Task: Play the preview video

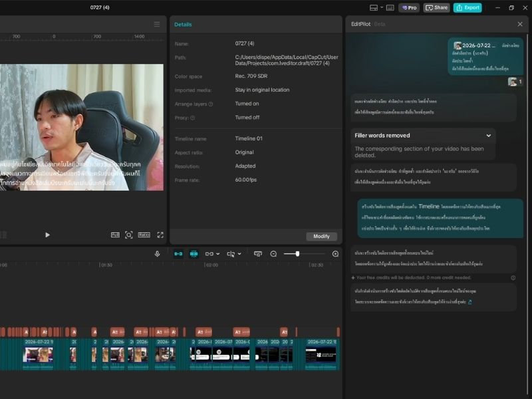Action: tap(47, 235)
